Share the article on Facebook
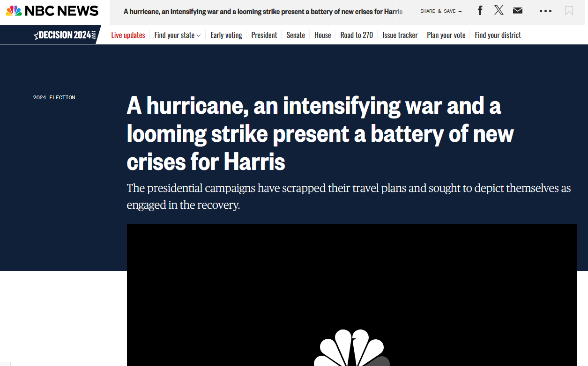The height and width of the screenshot is (366, 588). (x=480, y=11)
